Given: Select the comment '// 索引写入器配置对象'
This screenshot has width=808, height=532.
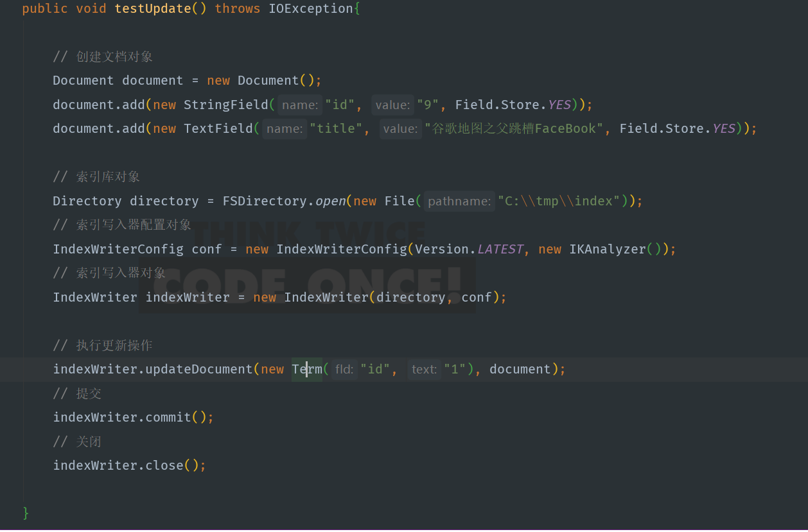Looking at the screenshot, I should click(x=122, y=225).
